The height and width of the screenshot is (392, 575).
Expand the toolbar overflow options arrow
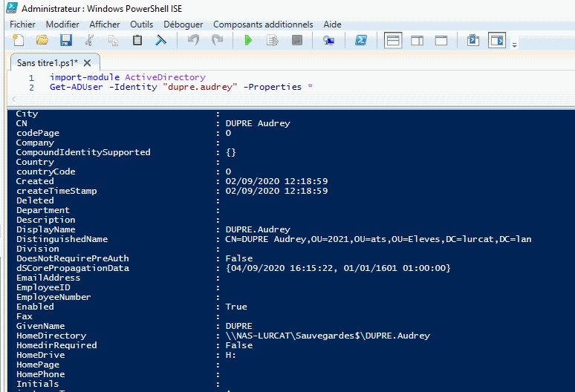[x=515, y=44]
